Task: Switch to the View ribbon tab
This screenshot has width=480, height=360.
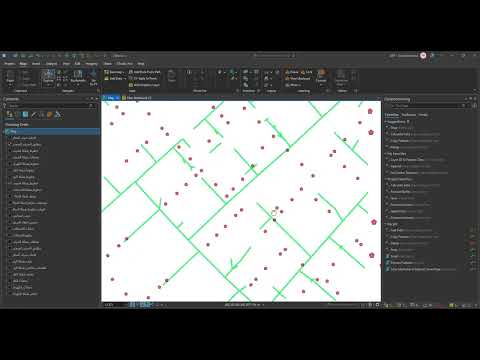Action: point(66,63)
